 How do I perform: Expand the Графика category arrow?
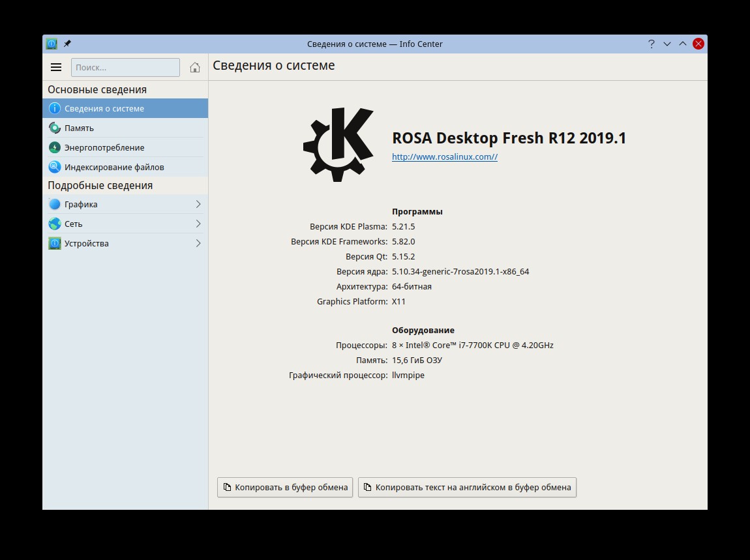coord(198,205)
